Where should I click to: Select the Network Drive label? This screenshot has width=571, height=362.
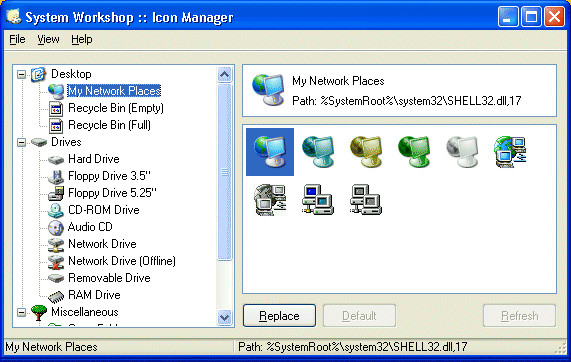coord(102,244)
